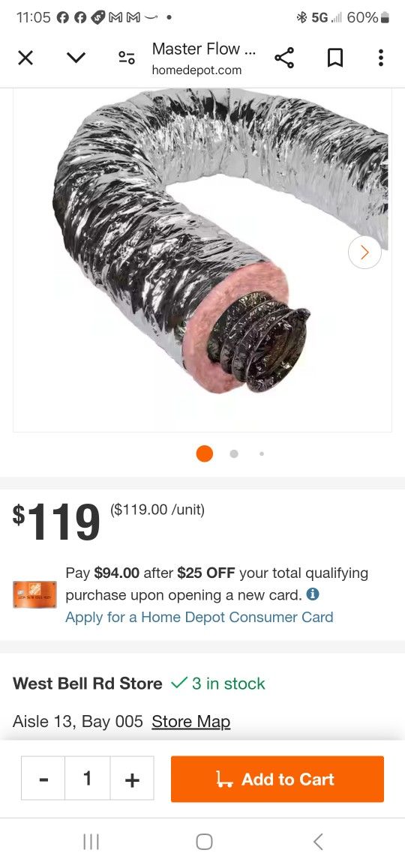
Task: Expand the downward chevron in browser toolbar
Action: tap(76, 58)
